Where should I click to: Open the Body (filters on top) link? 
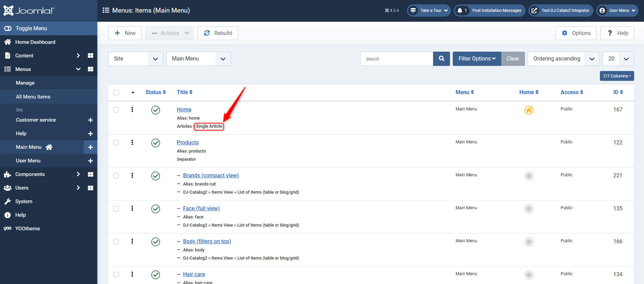point(207,241)
